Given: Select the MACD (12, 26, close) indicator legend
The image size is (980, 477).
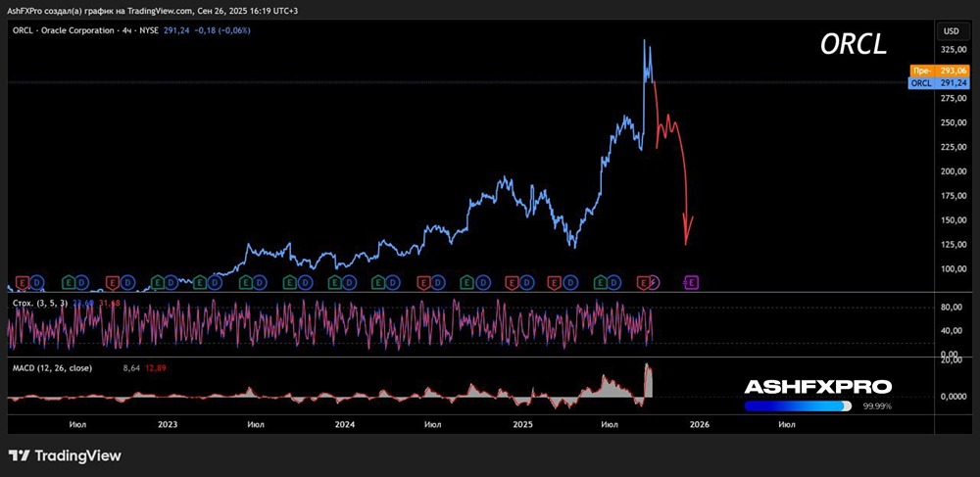Looking at the screenshot, I should click(x=53, y=368).
